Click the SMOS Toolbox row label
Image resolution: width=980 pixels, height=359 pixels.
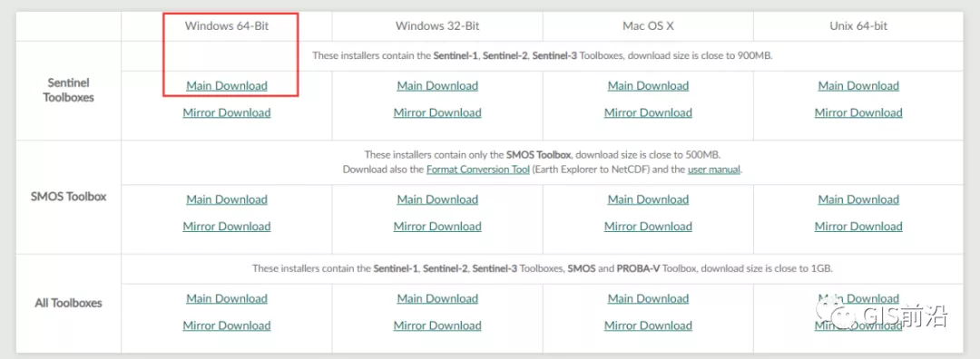coord(69,197)
